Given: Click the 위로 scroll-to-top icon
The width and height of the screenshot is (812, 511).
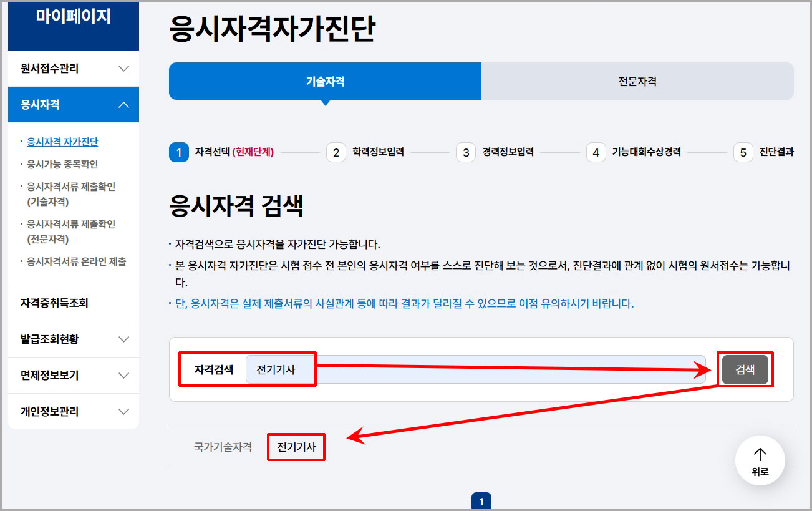Looking at the screenshot, I should [760, 460].
